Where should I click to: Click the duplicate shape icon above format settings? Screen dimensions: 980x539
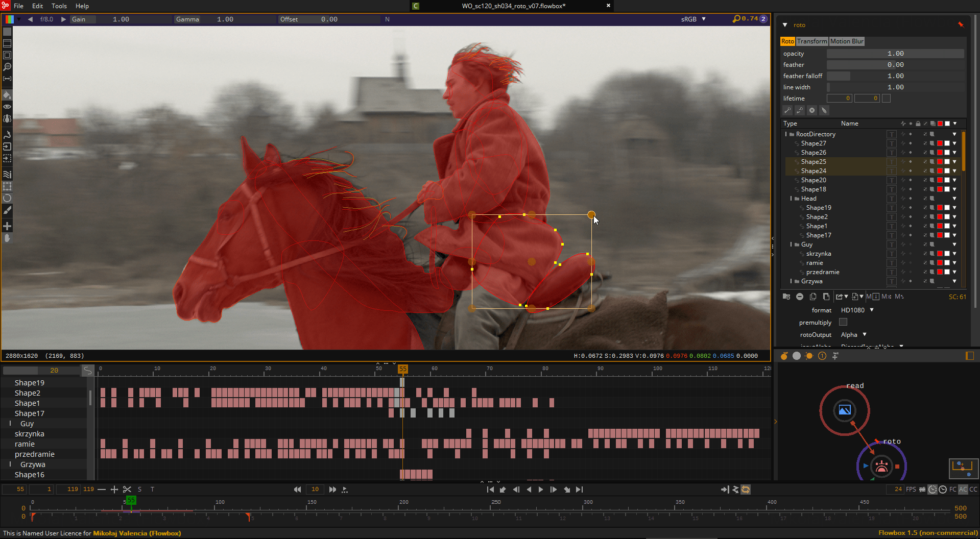pos(813,297)
